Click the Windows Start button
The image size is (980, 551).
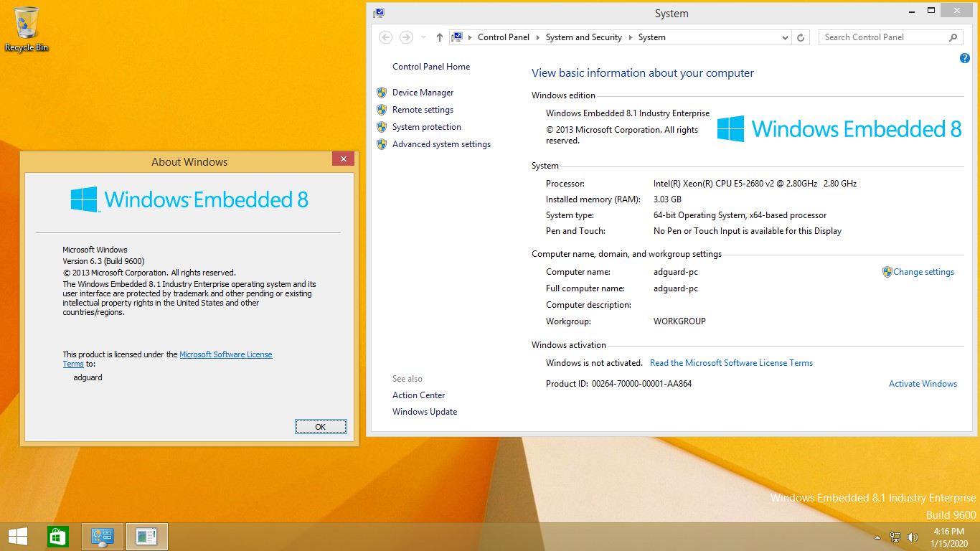pyautogui.click(x=18, y=536)
